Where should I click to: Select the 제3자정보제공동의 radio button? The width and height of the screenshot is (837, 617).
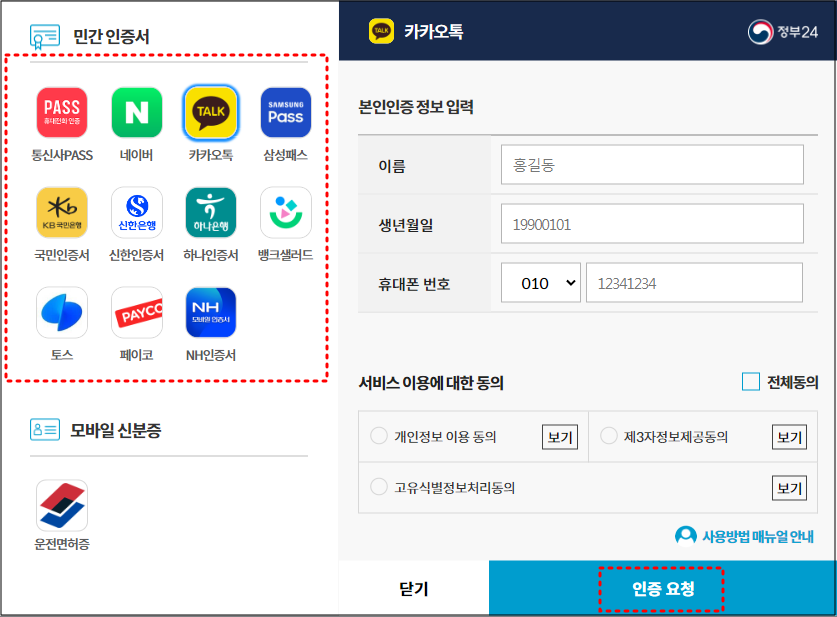[x=609, y=436]
